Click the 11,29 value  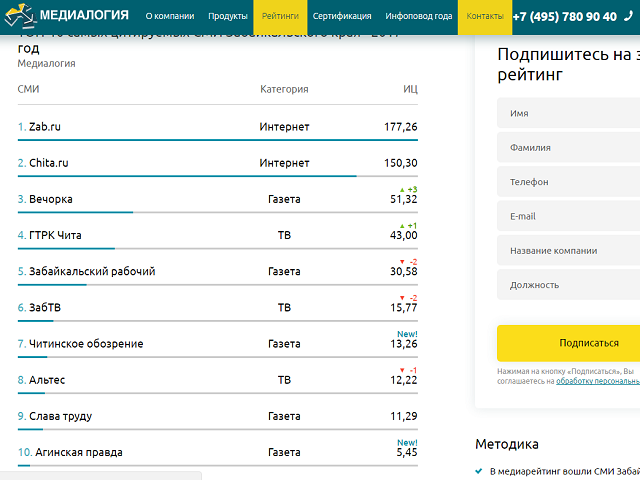click(404, 416)
